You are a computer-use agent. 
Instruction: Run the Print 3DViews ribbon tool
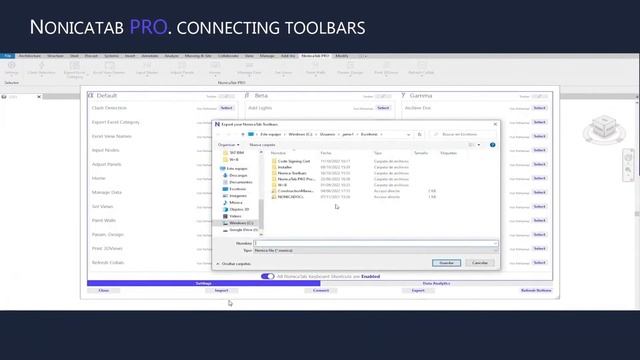[386, 68]
